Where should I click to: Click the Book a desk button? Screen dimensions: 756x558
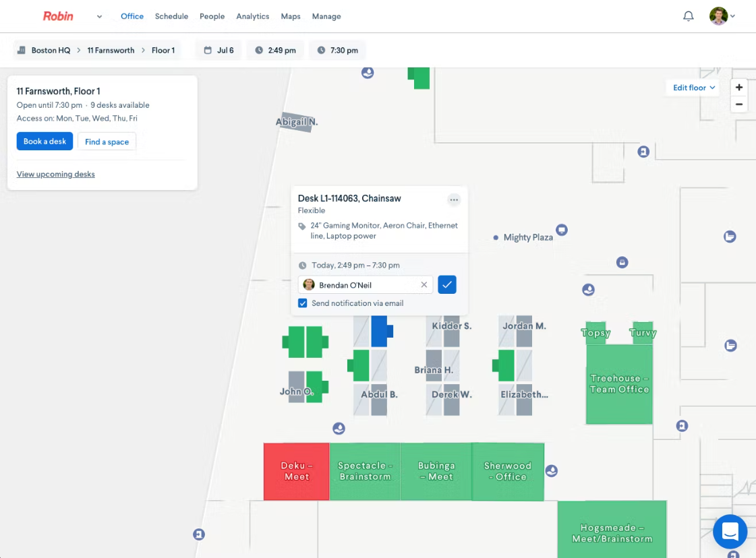[x=45, y=142]
